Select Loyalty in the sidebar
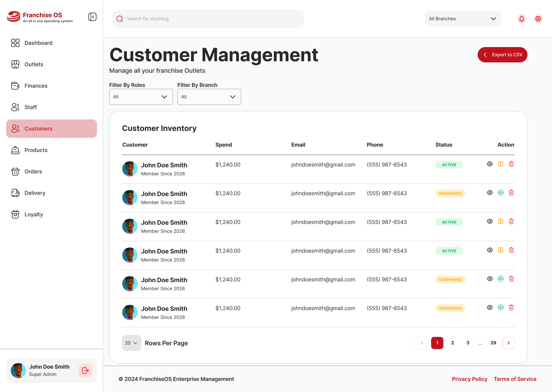Screen dimensions: 552x392 (34, 214)
